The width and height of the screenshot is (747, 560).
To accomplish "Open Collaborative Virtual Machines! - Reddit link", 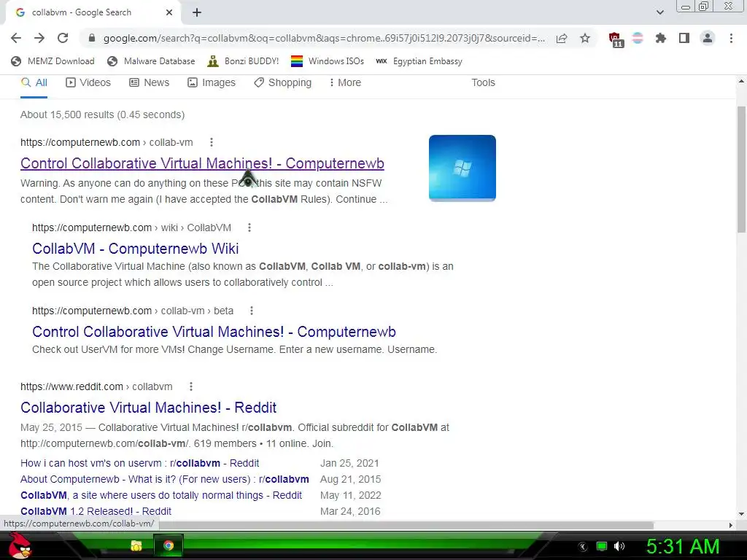I will pyautogui.click(x=148, y=408).
